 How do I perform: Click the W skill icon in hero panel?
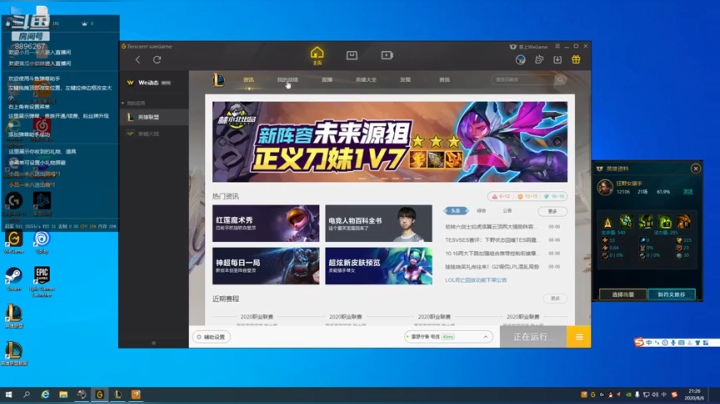tap(646, 222)
